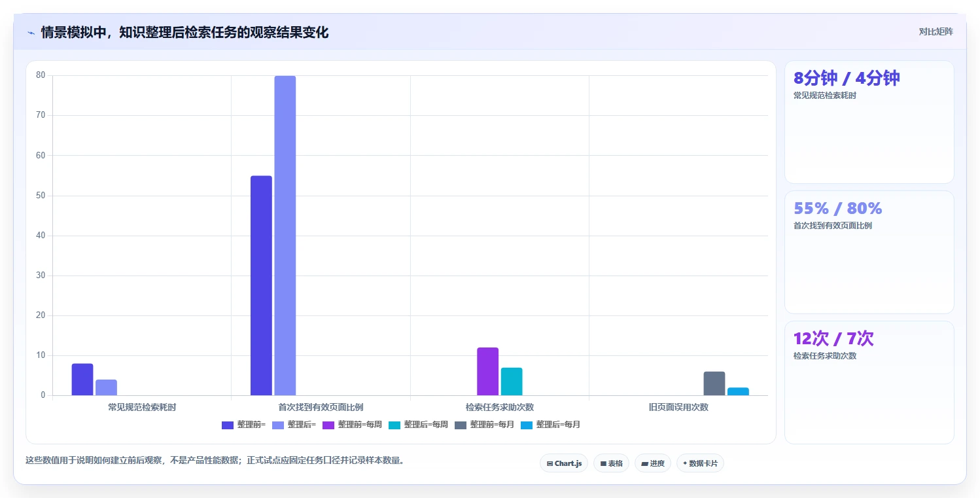Click the 进度 chip
Screen dimensions: 980x498
pos(653,463)
